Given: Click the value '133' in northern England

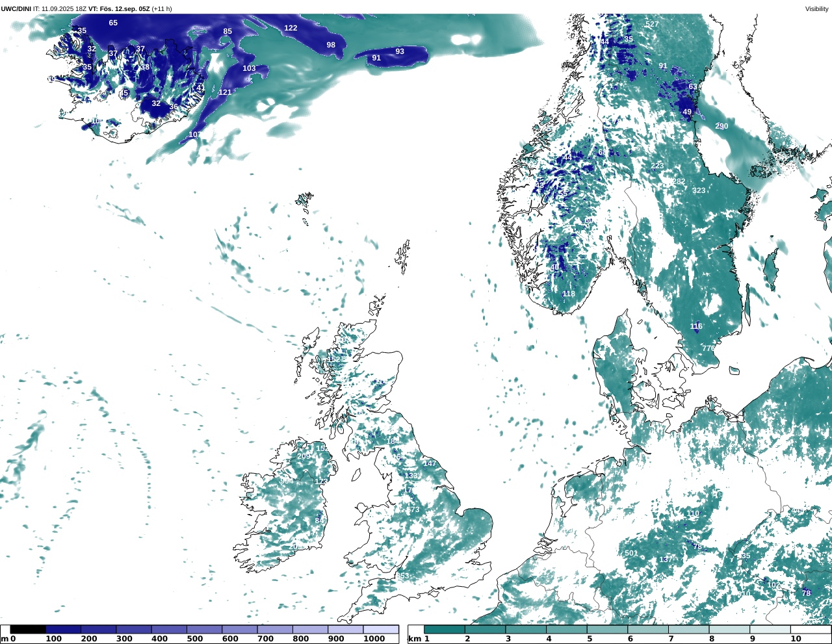Looking at the screenshot, I should click(x=411, y=476).
